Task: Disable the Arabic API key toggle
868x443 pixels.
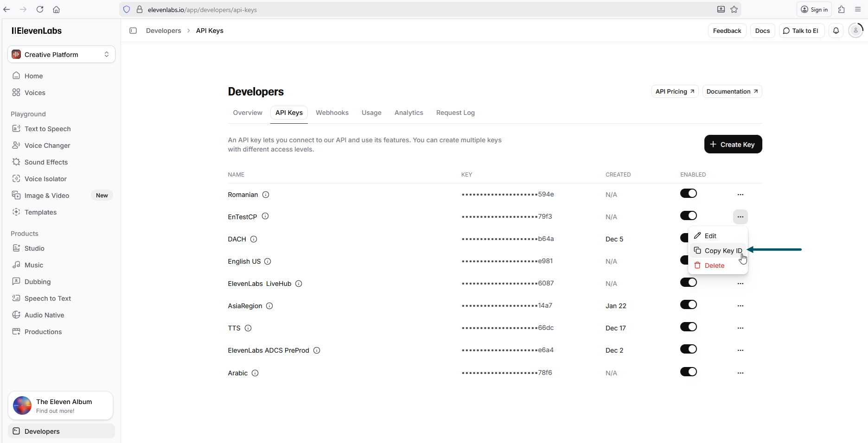Action: [688, 372]
